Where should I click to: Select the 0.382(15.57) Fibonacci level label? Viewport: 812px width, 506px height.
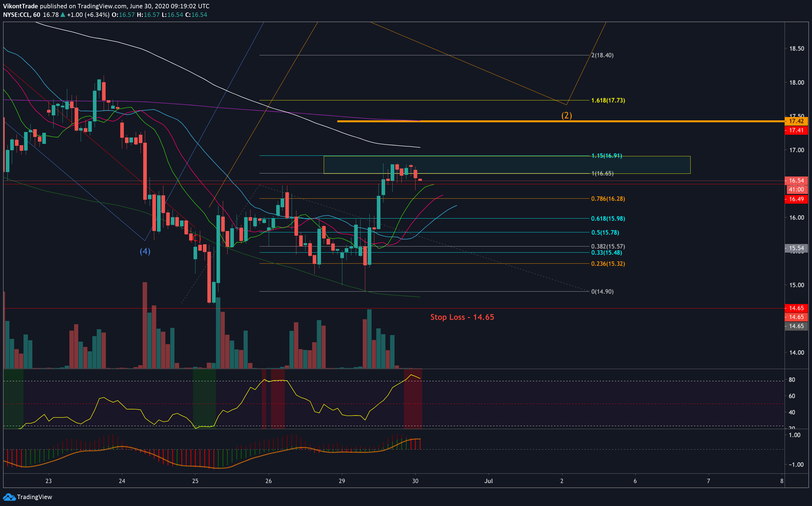tap(608, 247)
